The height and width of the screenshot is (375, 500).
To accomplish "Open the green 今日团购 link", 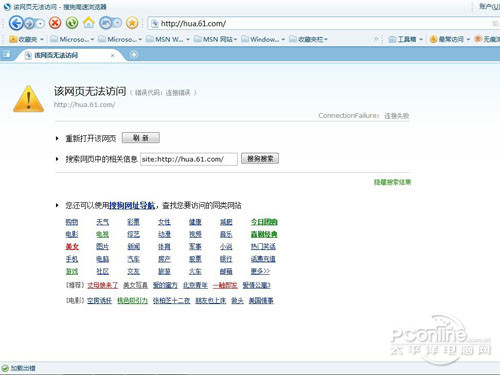I will (x=264, y=222).
